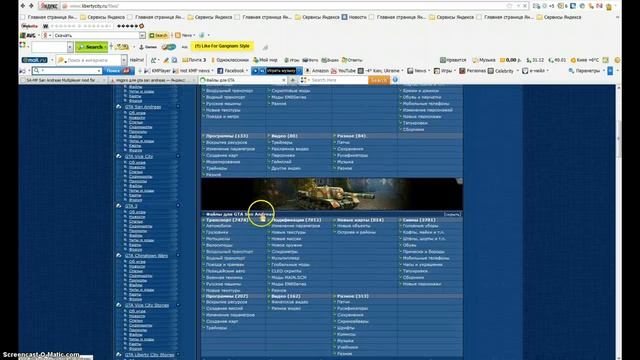Screen dimensions: 640x360
Task: Open KMPlayer toolbar shortcut
Action: click(157, 71)
